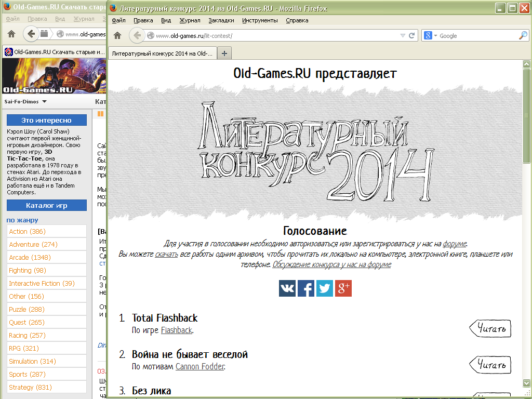This screenshot has height=399, width=532.
Task: Click the Война не бывает веселой title
Action: coord(190,354)
